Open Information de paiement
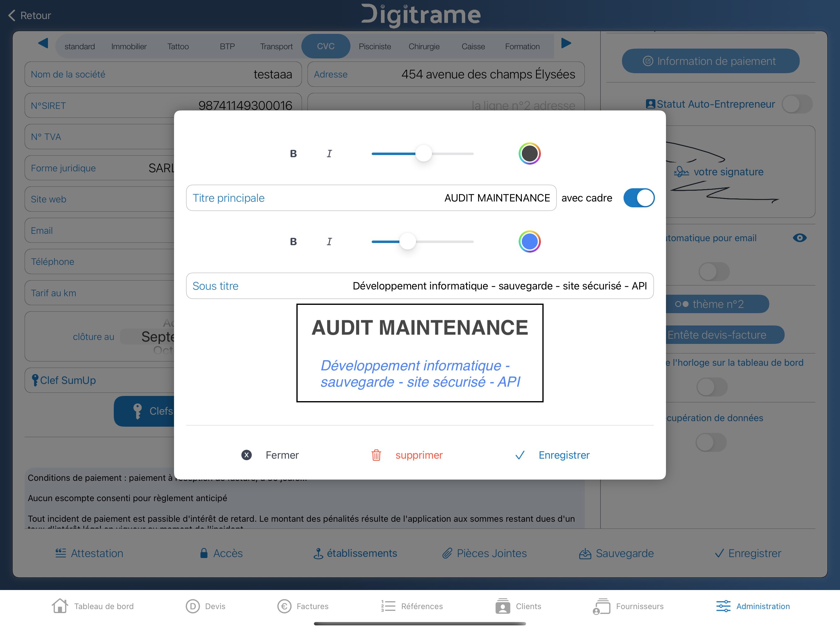The height and width of the screenshot is (630, 840). (711, 61)
